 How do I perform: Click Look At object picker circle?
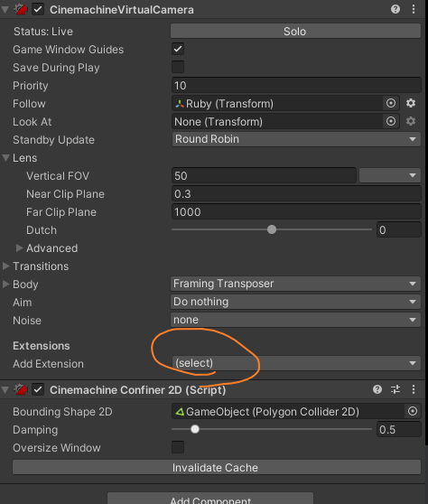[x=391, y=121]
